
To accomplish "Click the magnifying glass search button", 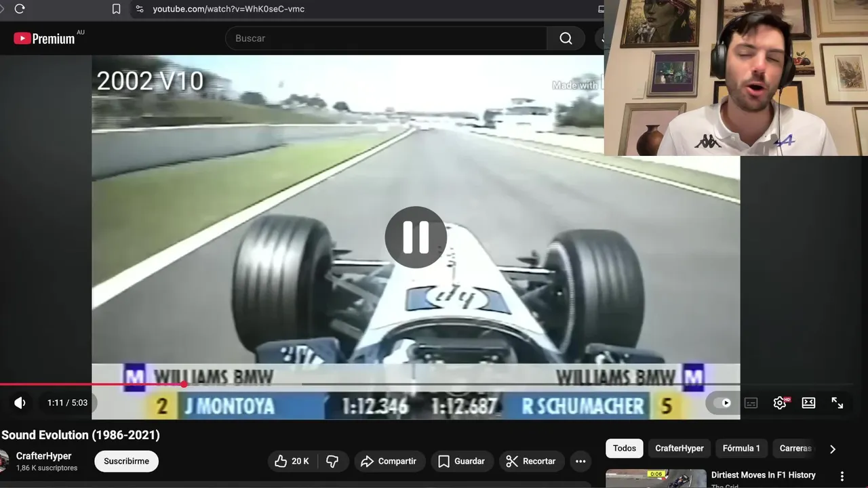I will [x=566, y=39].
